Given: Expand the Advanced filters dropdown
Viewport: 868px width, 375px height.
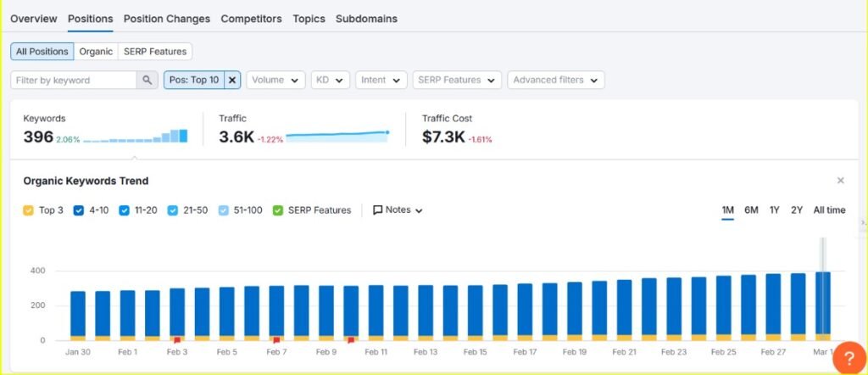Looking at the screenshot, I should (x=556, y=80).
